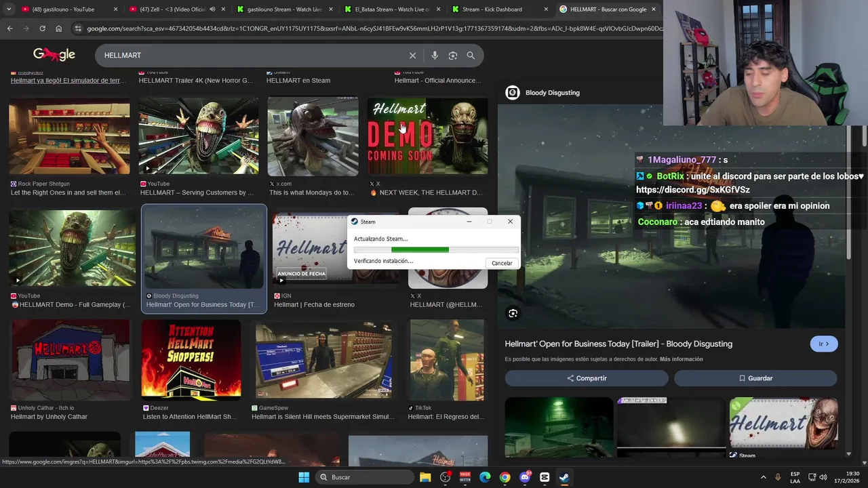
Task: Open HELLMART en Steam result link
Action: (298, 81)
